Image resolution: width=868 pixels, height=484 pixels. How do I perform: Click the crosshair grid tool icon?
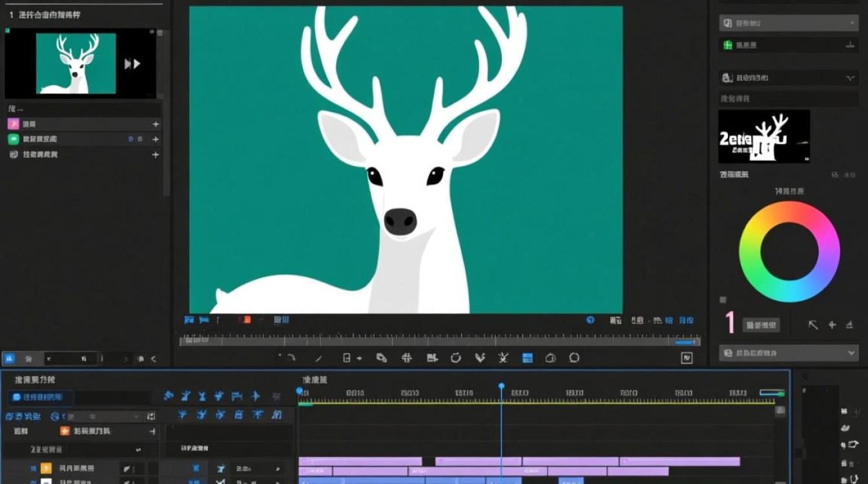click(x=407, y=358)
